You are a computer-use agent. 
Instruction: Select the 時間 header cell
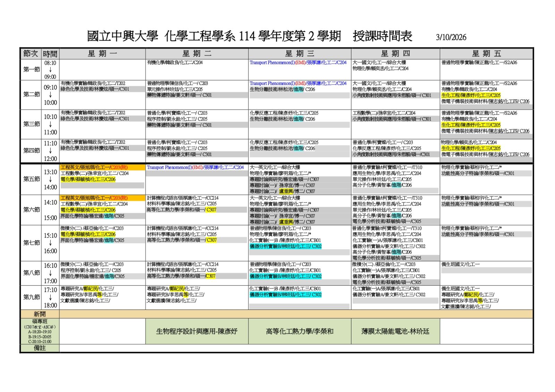[x=50, y=54]
